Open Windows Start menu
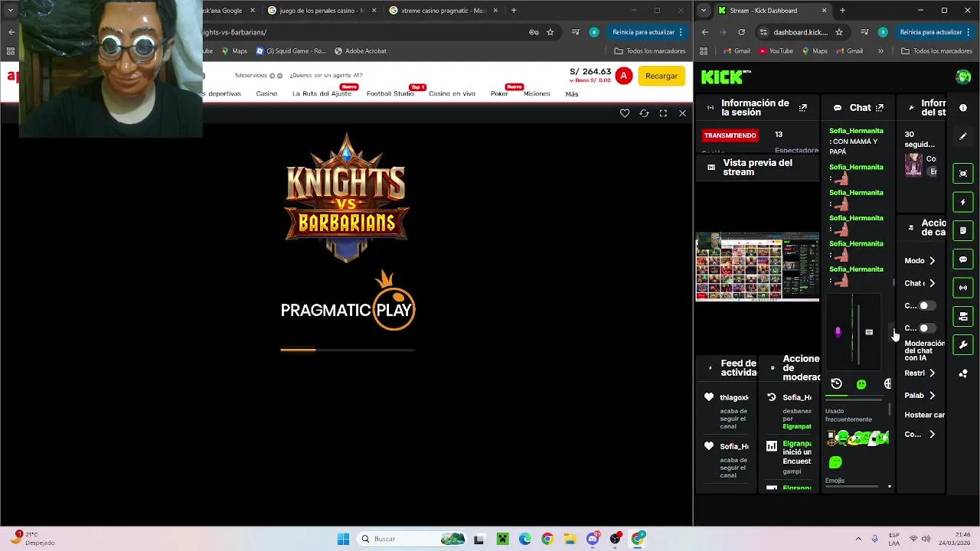 coord(343,539)
